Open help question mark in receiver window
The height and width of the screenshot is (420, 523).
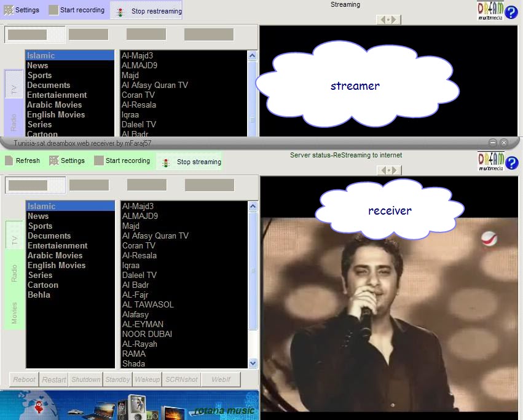[511, 163]
